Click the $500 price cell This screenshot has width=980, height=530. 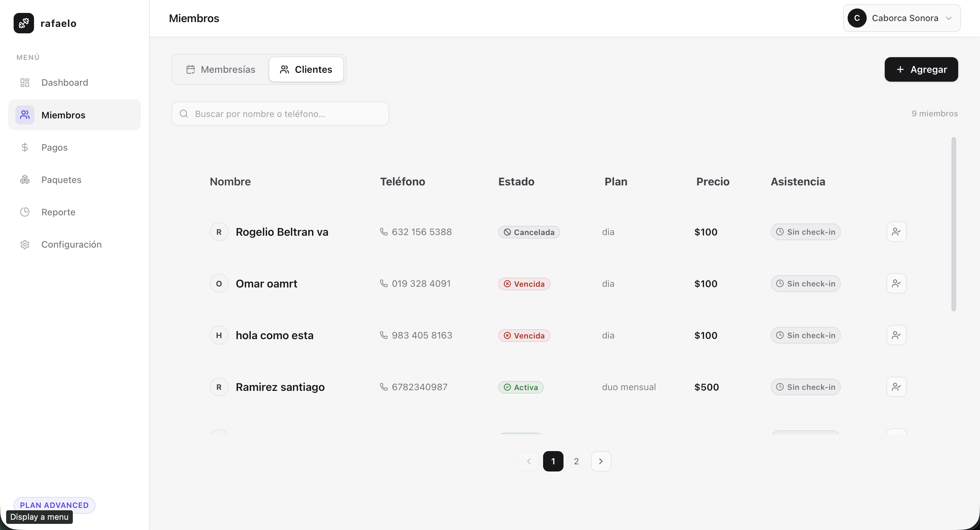tap(706, 387)
